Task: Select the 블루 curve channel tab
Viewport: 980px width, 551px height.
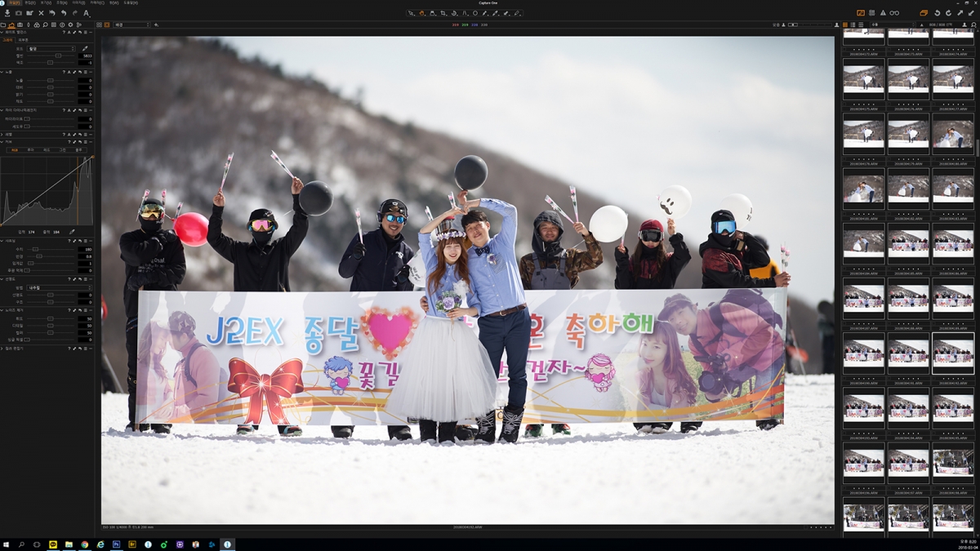Action: click(x=78, y=150)
